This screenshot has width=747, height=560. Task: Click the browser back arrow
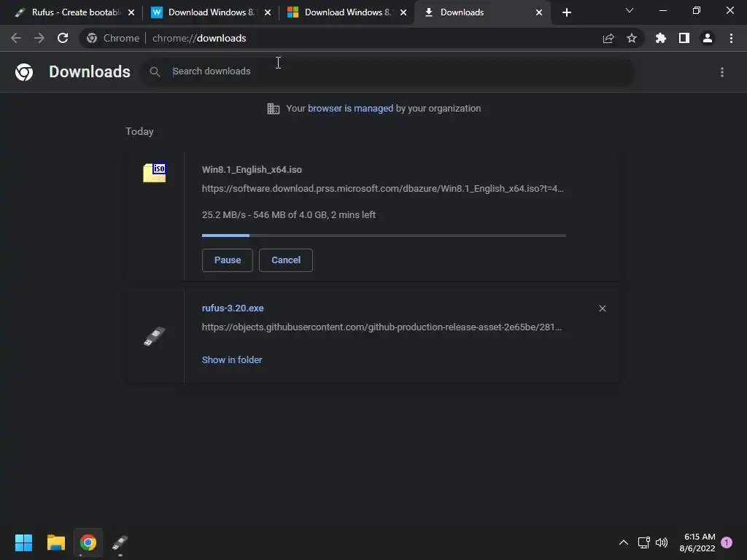(x=16, y=38)
